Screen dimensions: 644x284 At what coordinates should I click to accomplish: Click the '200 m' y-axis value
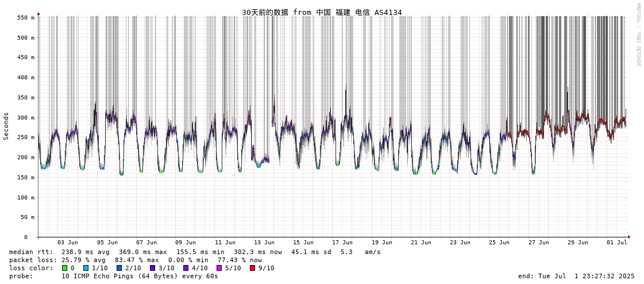point(26,158)
